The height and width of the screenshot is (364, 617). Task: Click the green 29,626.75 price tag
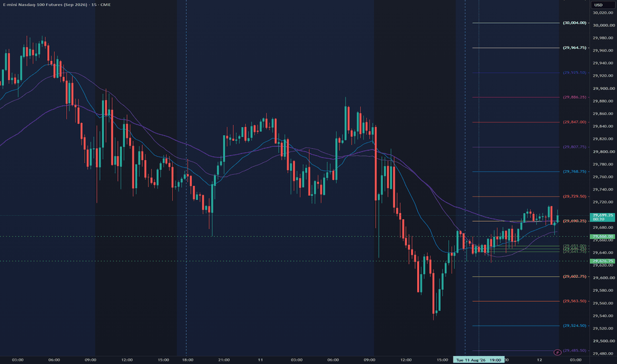click(x=602, y=261)
